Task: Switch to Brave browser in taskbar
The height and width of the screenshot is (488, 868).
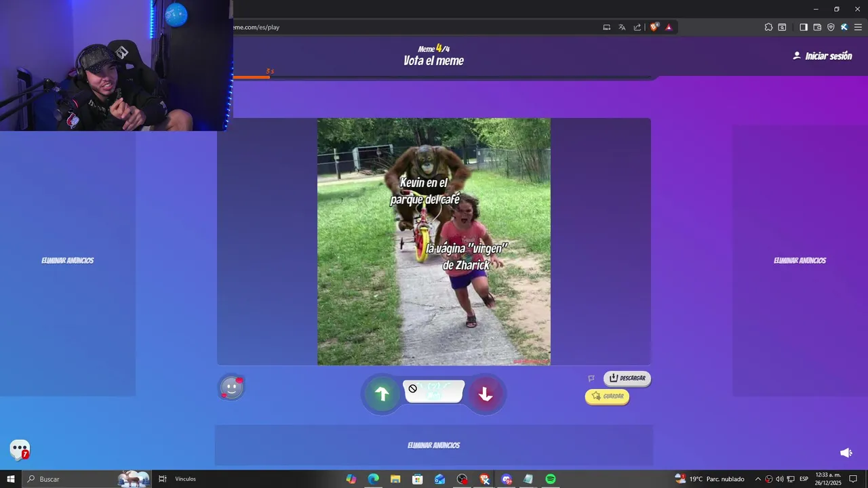Action: 485,479
